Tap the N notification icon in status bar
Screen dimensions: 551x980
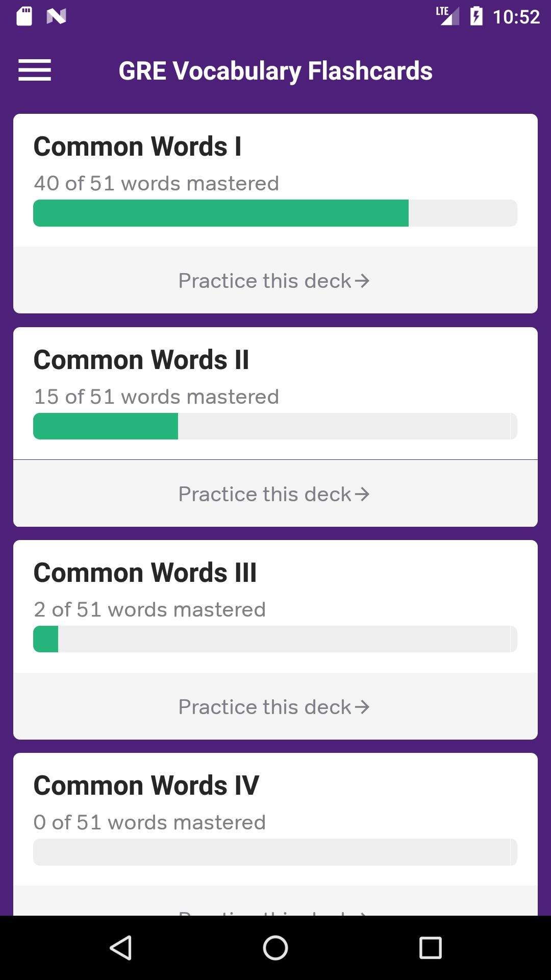coord(57,16)
